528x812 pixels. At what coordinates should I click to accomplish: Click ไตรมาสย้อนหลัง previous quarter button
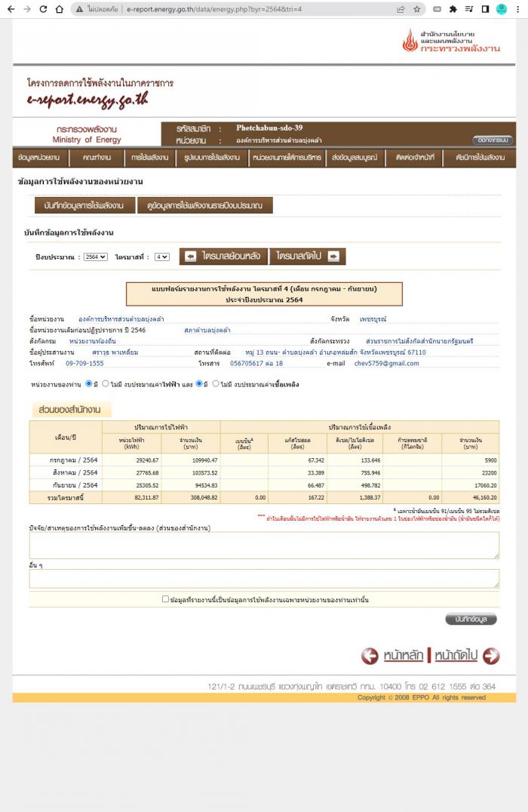coord(223,257)
